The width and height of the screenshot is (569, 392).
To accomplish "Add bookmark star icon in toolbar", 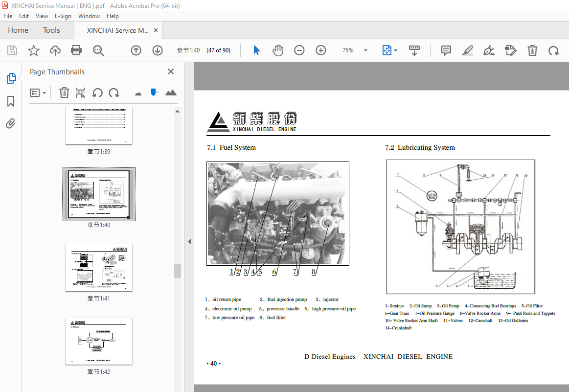I will point(34,50).
